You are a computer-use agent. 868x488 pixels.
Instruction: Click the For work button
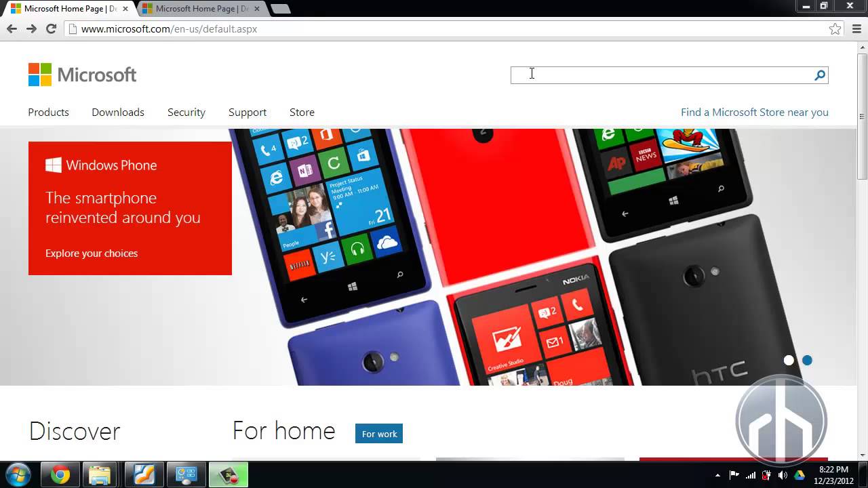[x=379, y=434]
